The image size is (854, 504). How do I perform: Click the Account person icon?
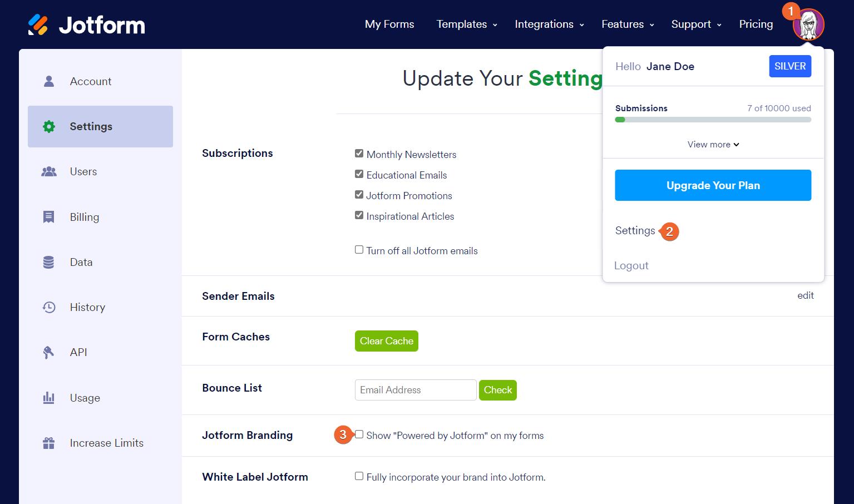click(49, 81)
